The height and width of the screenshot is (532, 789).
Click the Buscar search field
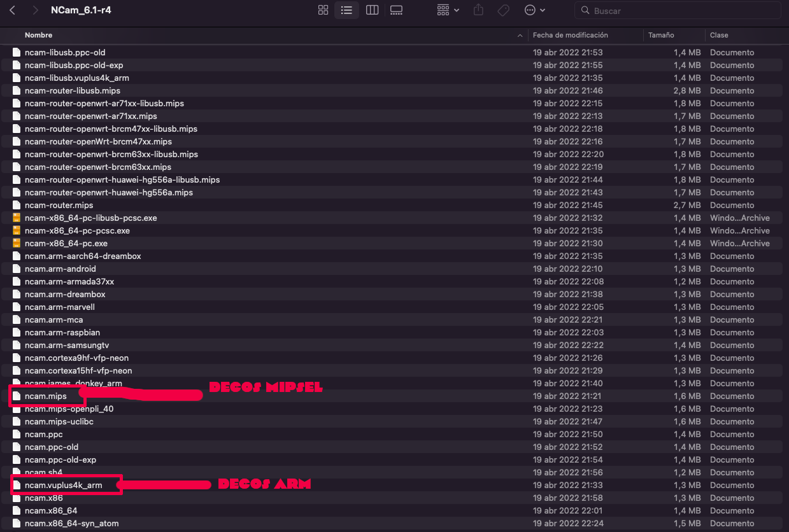click(x=681, y=11)
